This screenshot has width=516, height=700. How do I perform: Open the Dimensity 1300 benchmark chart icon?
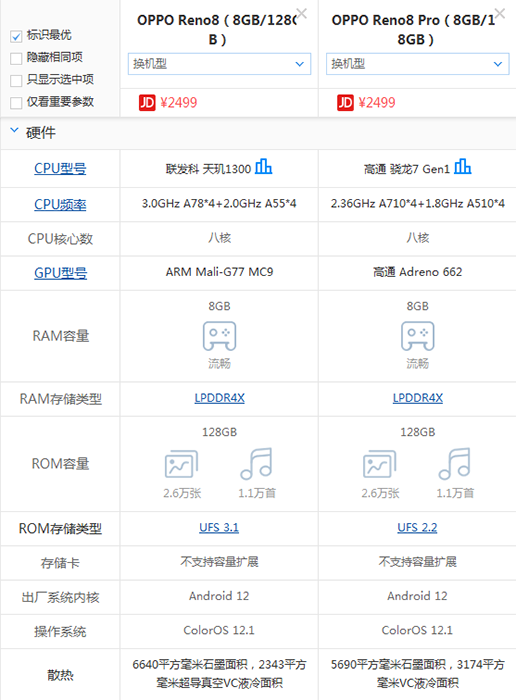tap(264, 167)
